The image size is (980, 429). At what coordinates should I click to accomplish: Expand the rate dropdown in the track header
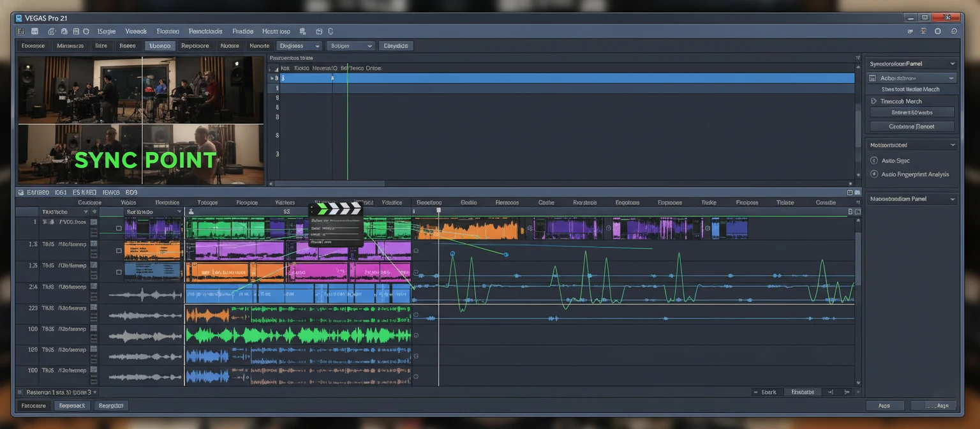179,211
